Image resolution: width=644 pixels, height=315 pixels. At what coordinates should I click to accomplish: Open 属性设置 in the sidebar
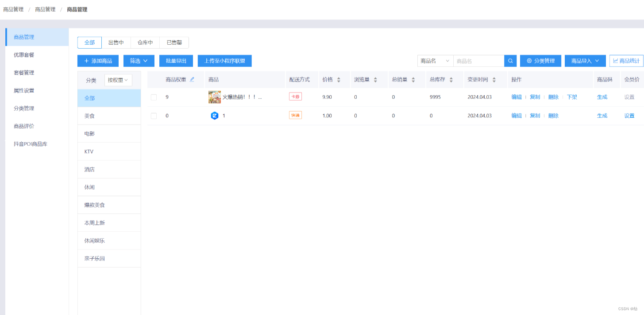tap(37, 90)
